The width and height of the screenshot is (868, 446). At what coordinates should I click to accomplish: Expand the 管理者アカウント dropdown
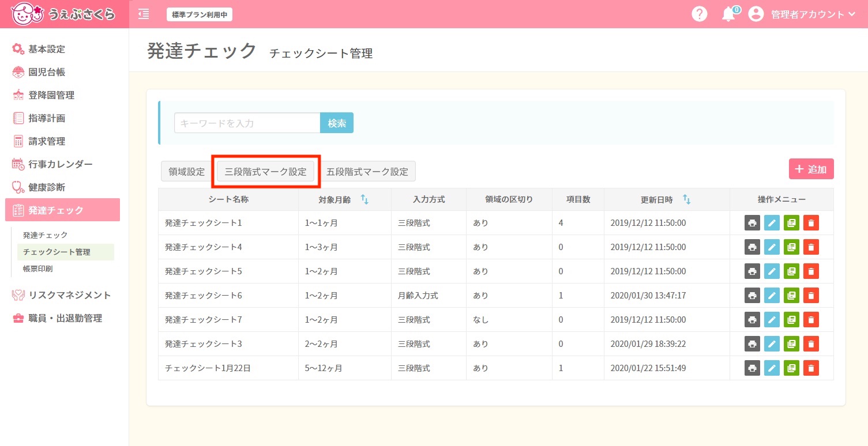pyautogui.click(x=813, y=14)
